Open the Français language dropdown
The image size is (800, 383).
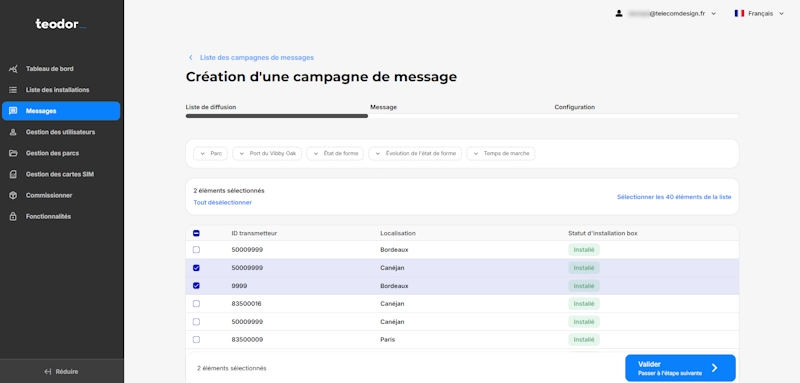[759, 14]
